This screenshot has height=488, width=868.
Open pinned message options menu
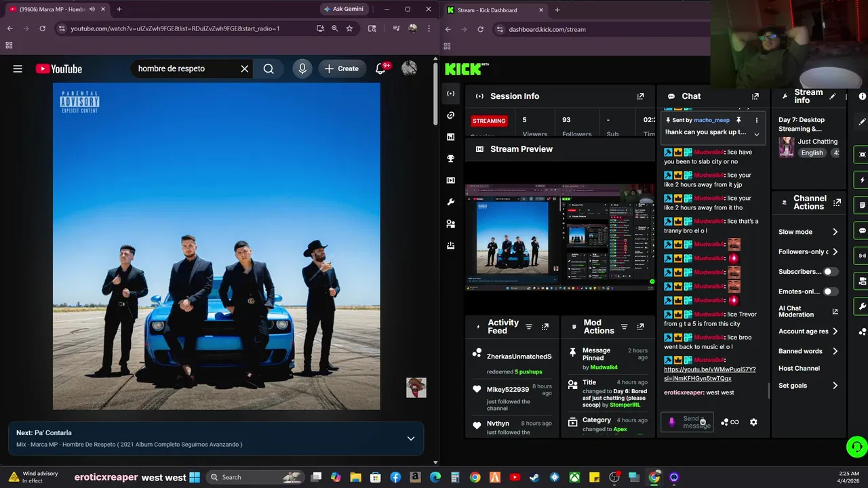(x=757, y=120)
